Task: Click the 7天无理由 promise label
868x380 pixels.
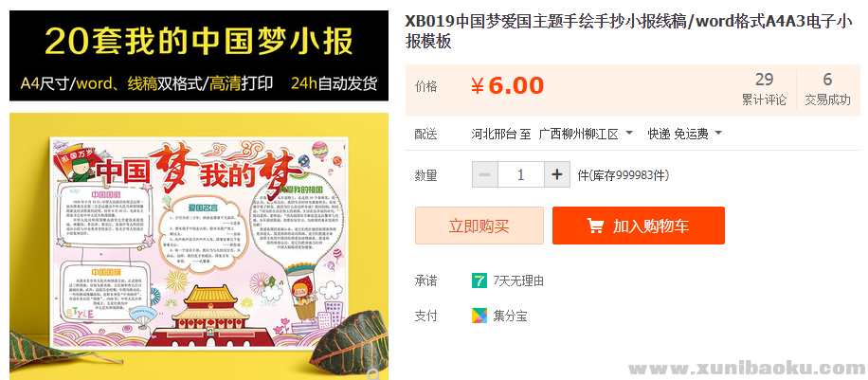Action: pos(518,280)
